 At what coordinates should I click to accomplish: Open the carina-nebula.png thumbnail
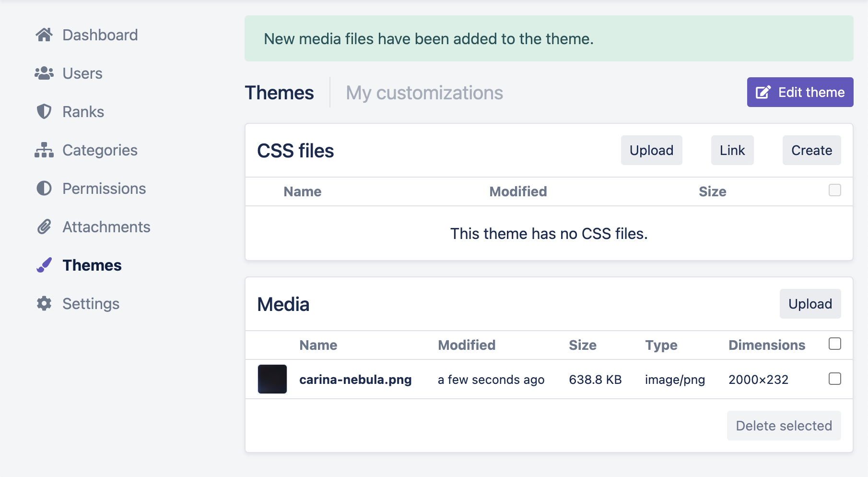pyautogui.click(x=272, y=379)
